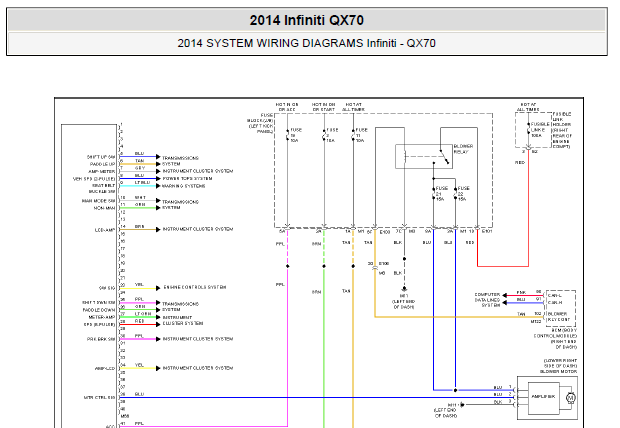The height and width of the screenshot is (428, 620).
Task: Click the 'CAN-L' pin label
Action: point(555,295)
